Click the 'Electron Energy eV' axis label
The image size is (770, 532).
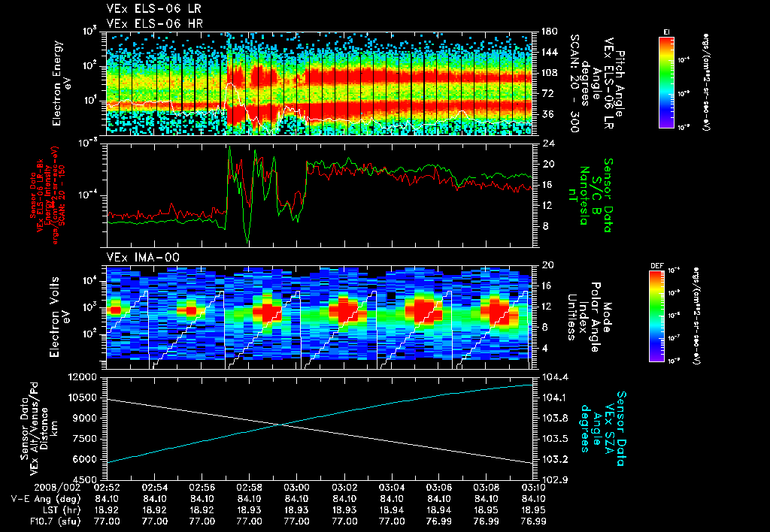tap(62, 83)
